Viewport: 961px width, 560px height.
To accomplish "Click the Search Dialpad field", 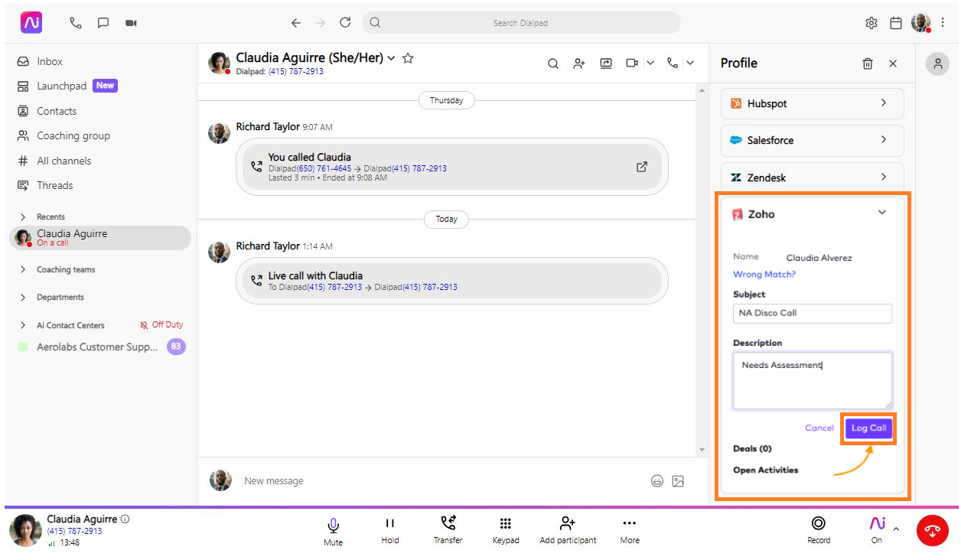I will 521,23.
